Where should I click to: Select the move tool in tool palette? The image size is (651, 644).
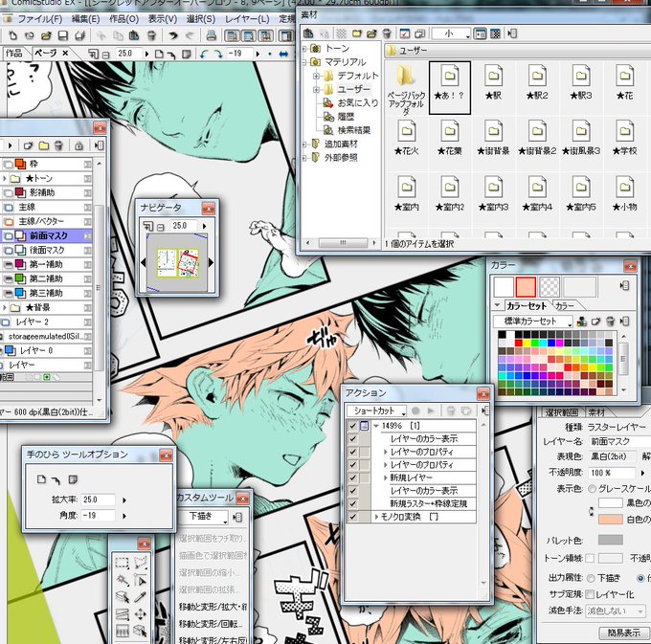point(141,613)
